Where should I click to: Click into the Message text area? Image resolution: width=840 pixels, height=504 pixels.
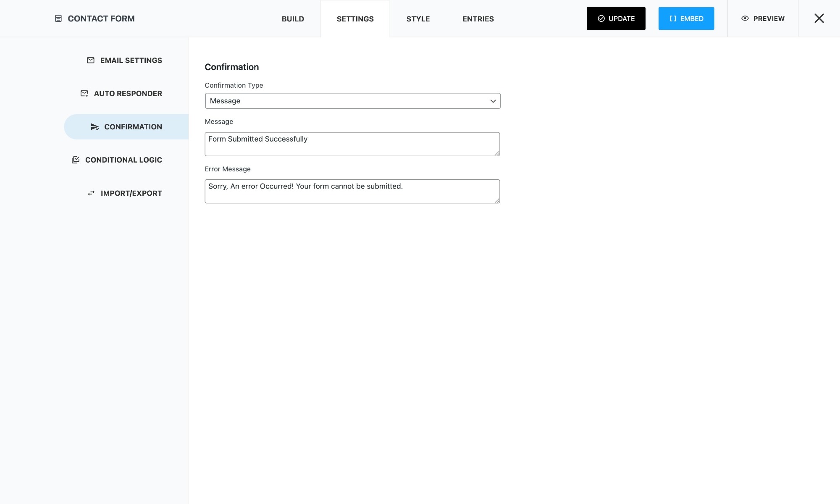[x=352, y=144]
